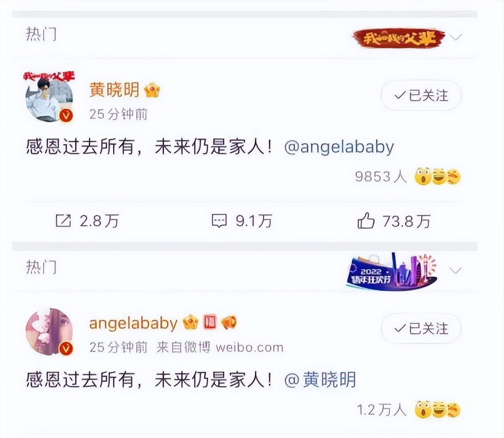Click 黄晓明's crown membership badge
The width and height of the screenshot is (504, 438).
point(152,90)
